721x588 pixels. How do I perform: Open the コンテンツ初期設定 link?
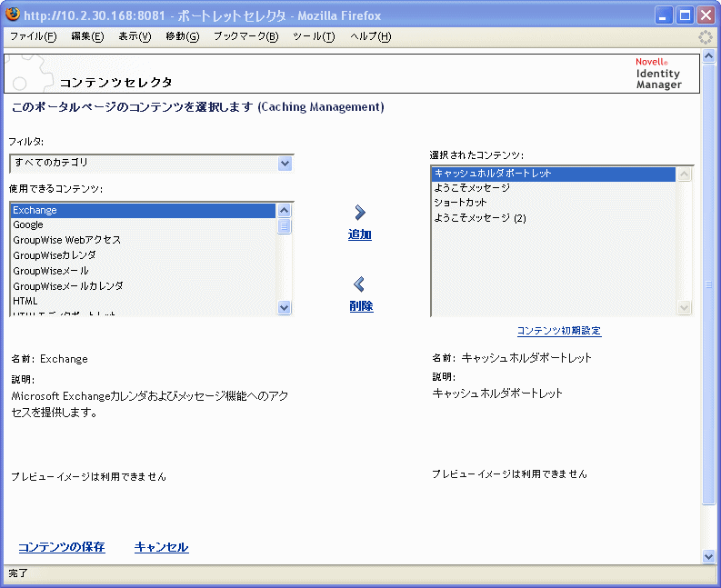(559, 331)
